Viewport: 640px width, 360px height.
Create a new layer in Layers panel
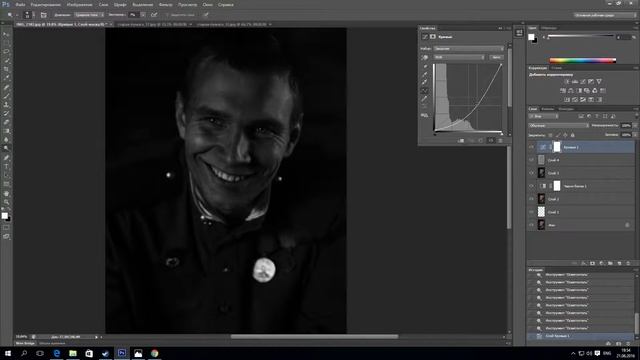[619, 263]
